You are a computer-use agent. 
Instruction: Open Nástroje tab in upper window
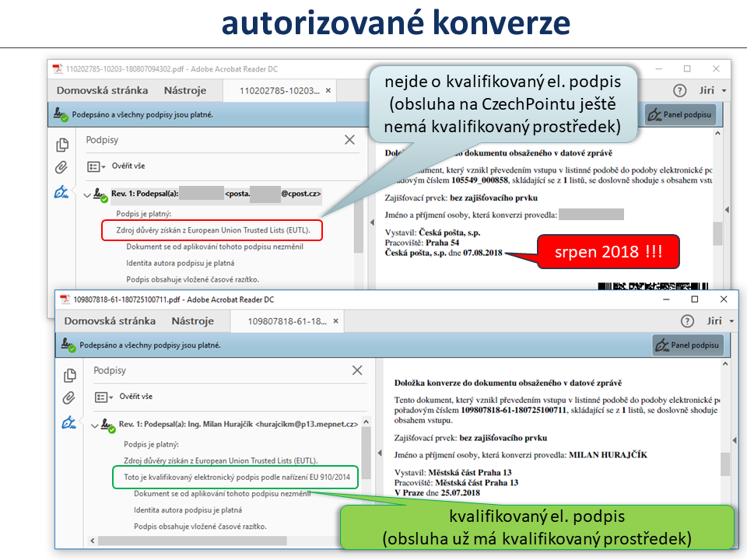click(x=185, y=90)
